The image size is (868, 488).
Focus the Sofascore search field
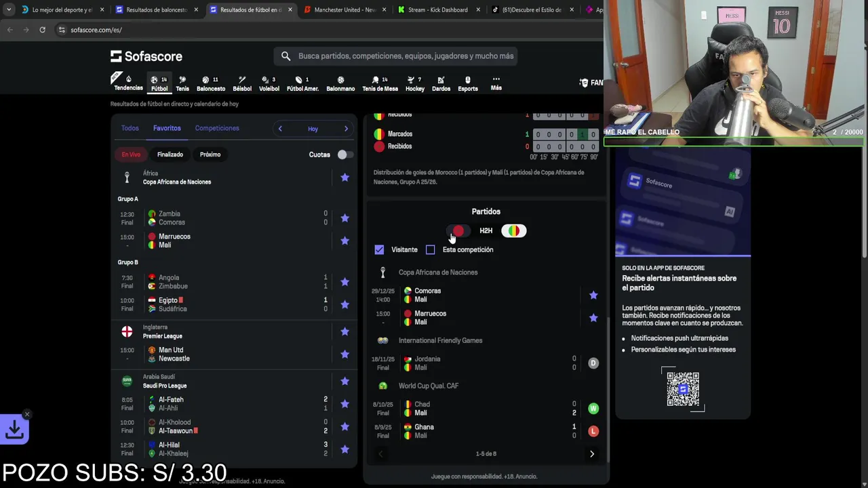[x=396, y=56]
